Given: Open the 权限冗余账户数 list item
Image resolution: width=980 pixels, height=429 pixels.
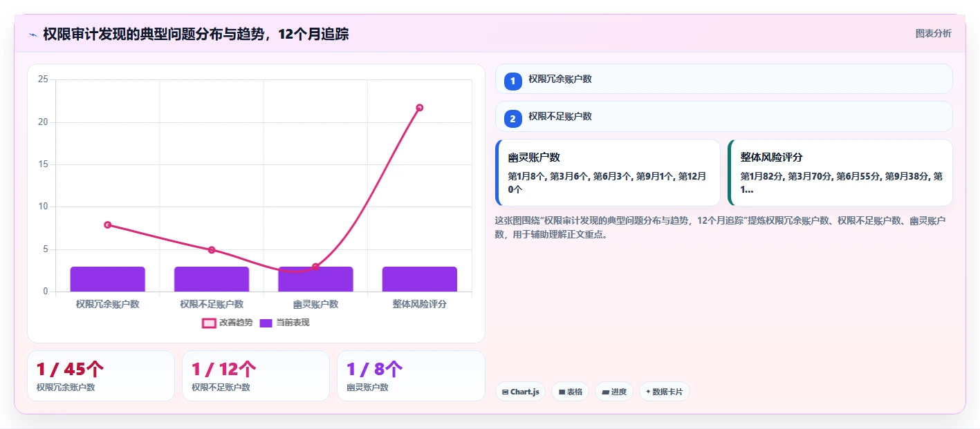Looking at the screenshot, I should (x=724, y=79).
